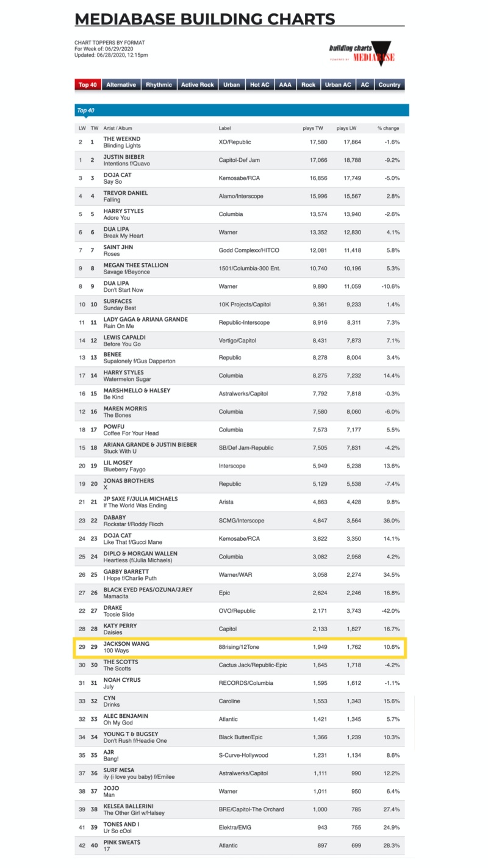Switch to the Alternative tab
Image resolution: width=488 pixels, height=868 pixels.
121,85
